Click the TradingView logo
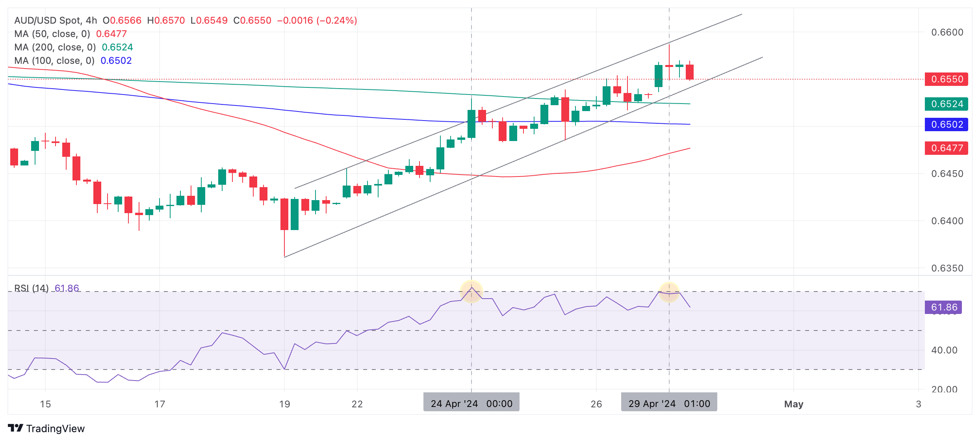 [46, 428]
